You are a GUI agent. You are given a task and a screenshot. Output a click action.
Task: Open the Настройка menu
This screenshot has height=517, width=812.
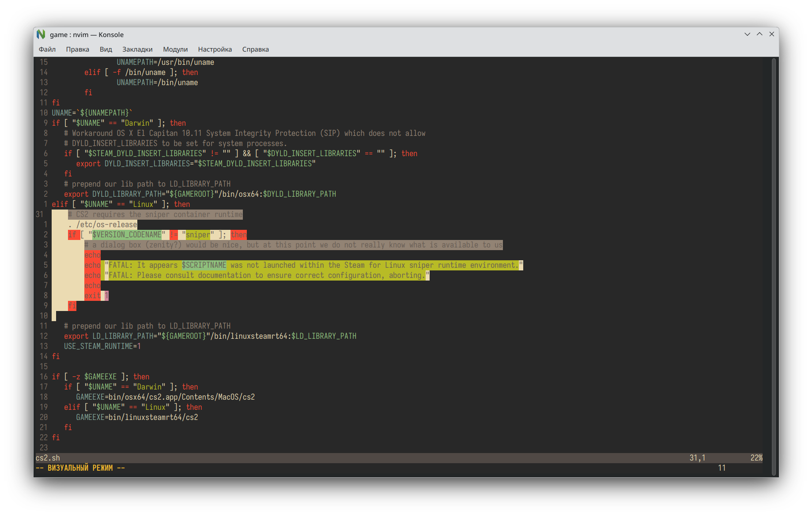tap(215, 49)
